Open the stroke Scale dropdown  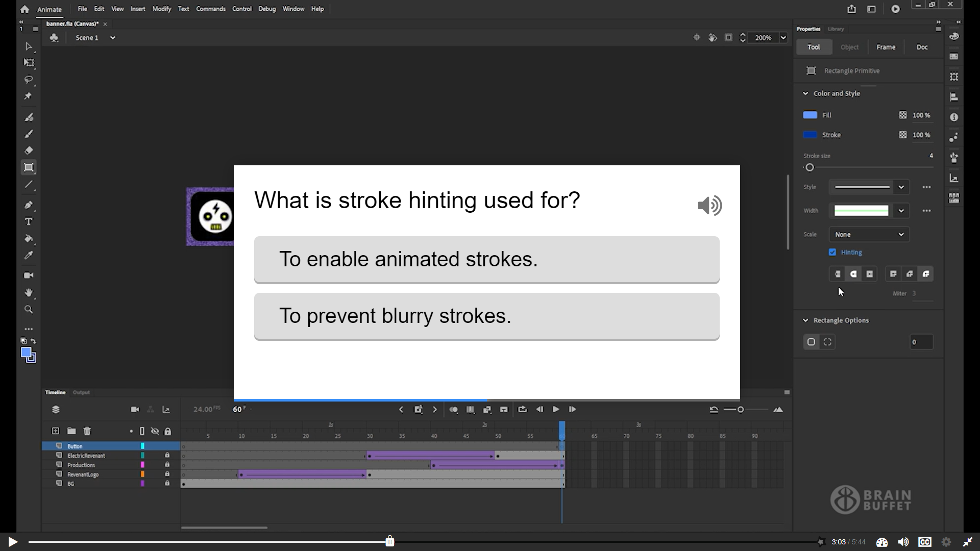(869, 234)
